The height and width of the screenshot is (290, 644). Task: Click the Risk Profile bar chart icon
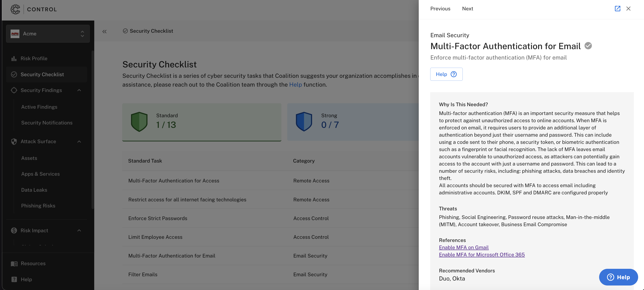tap(14, 58)
